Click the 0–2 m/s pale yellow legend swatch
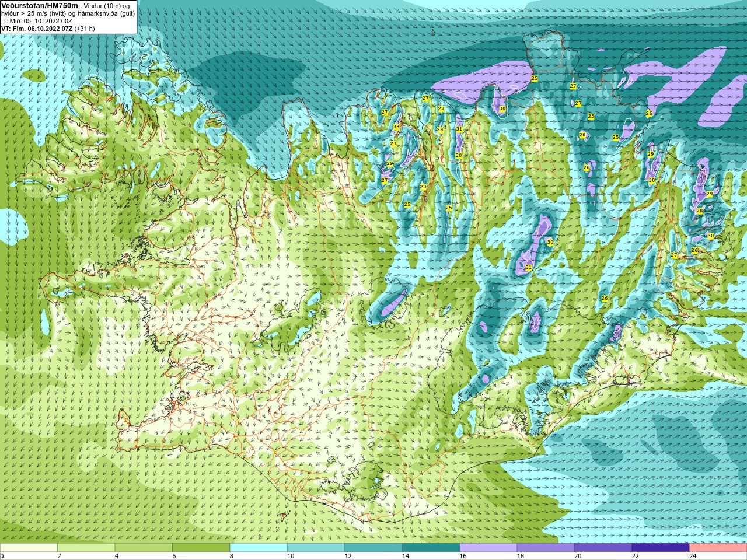Screen dimensions: 747x560 (x=29, y=548)
